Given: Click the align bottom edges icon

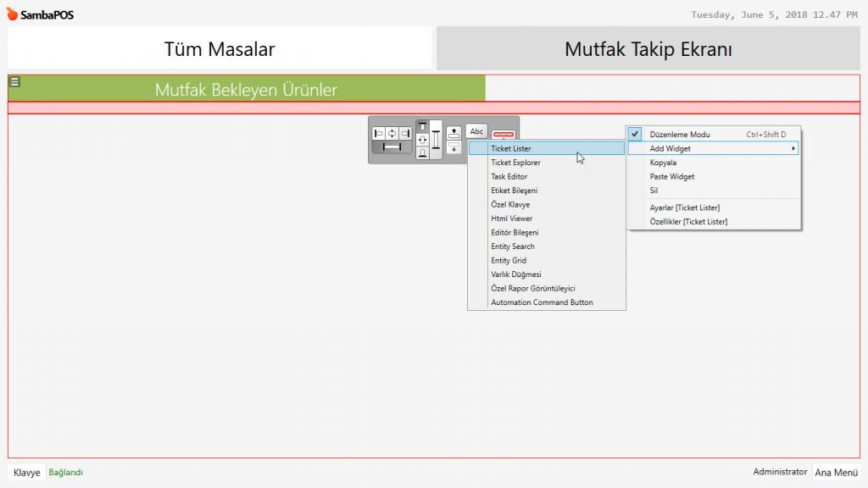Looking at the screenshot, I should 422,153.
